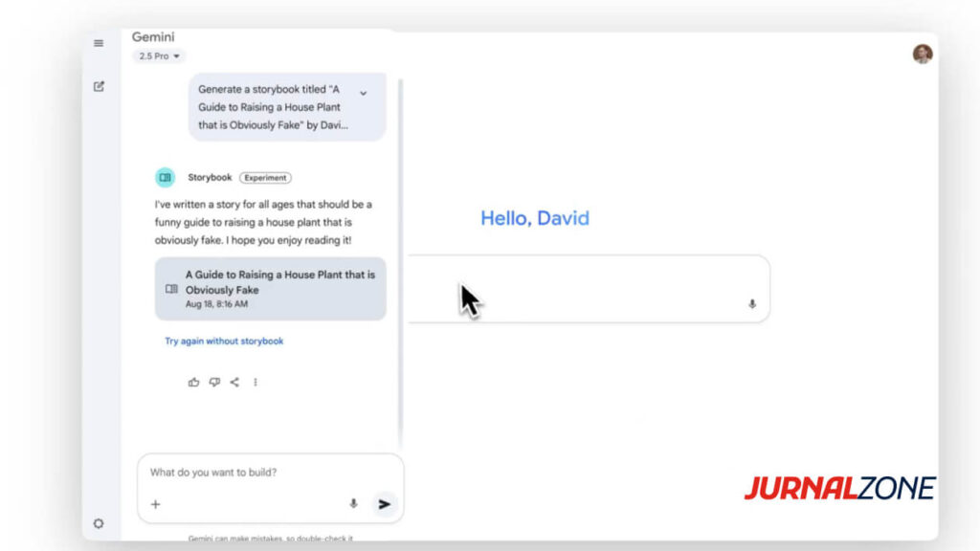
Task: Send the message with the arrow button
Action: [x=384, y=504]
